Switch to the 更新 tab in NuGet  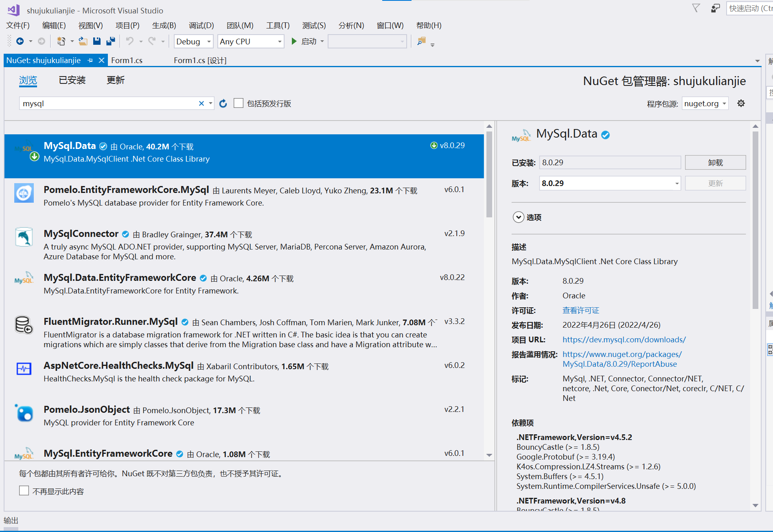click(116, 80)
